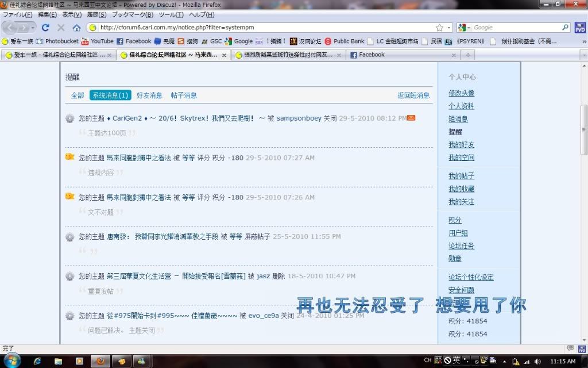588x368 pixels.
Task: Open the ツール(T) menu
Action: [x=171, y=14]
